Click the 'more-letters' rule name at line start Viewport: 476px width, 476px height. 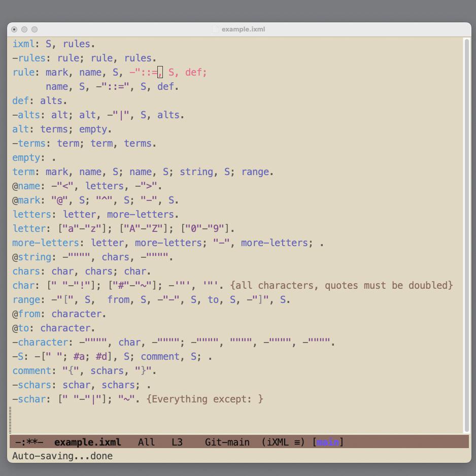tap(46, 243)
